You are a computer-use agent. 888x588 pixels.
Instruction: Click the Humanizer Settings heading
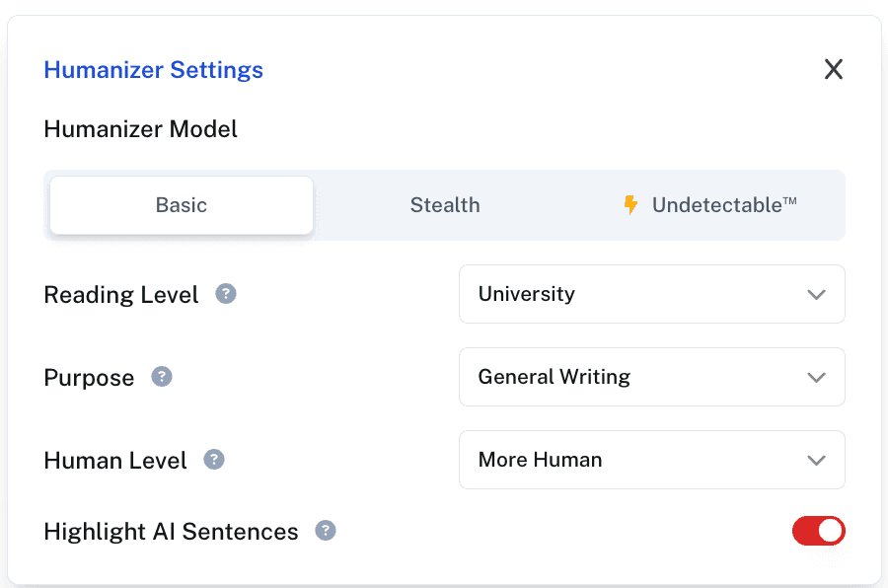153,69
